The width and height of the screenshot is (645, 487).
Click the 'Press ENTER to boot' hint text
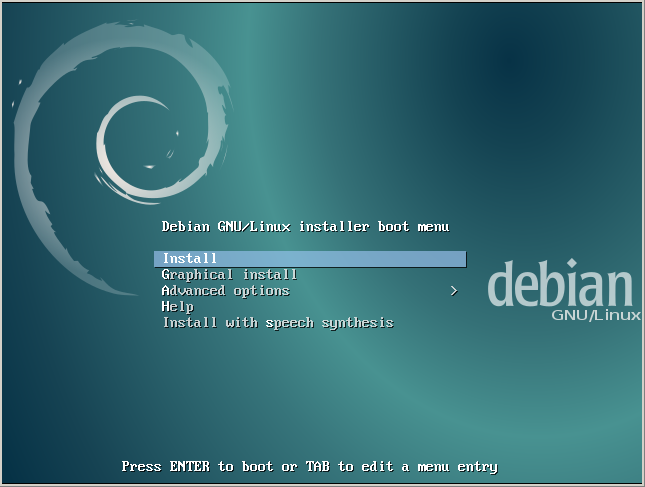197,466
